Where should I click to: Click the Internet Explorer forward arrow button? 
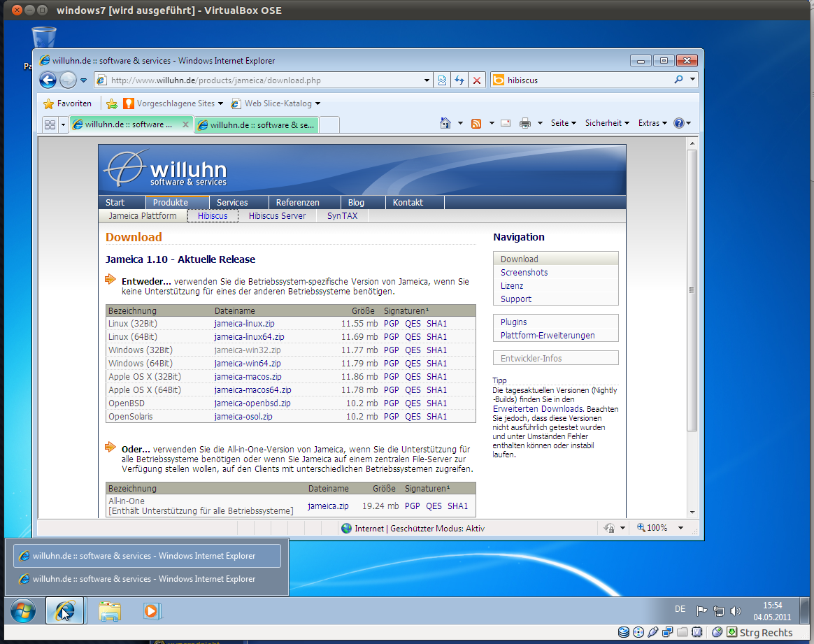point(68,80)
